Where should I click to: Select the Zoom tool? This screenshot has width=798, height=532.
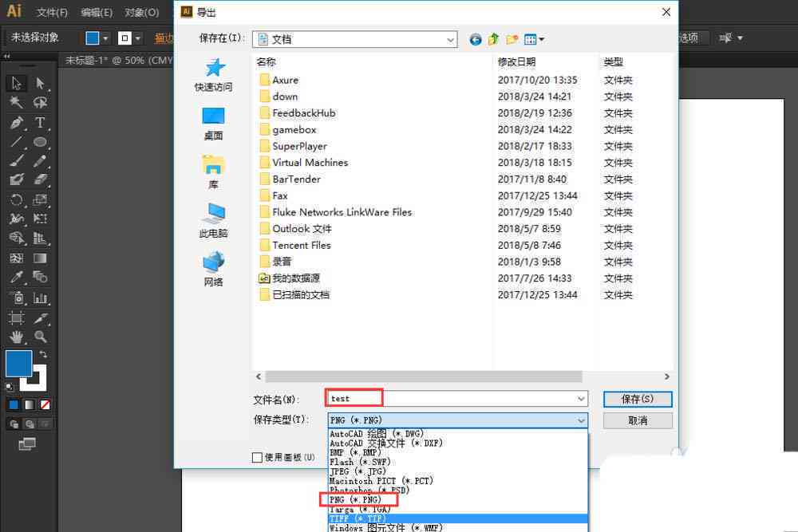[x=40, y=337]
